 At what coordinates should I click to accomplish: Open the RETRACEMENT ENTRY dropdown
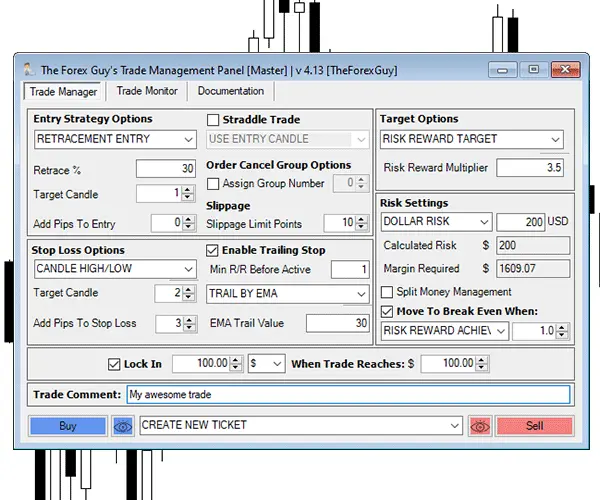pos(115,140)
